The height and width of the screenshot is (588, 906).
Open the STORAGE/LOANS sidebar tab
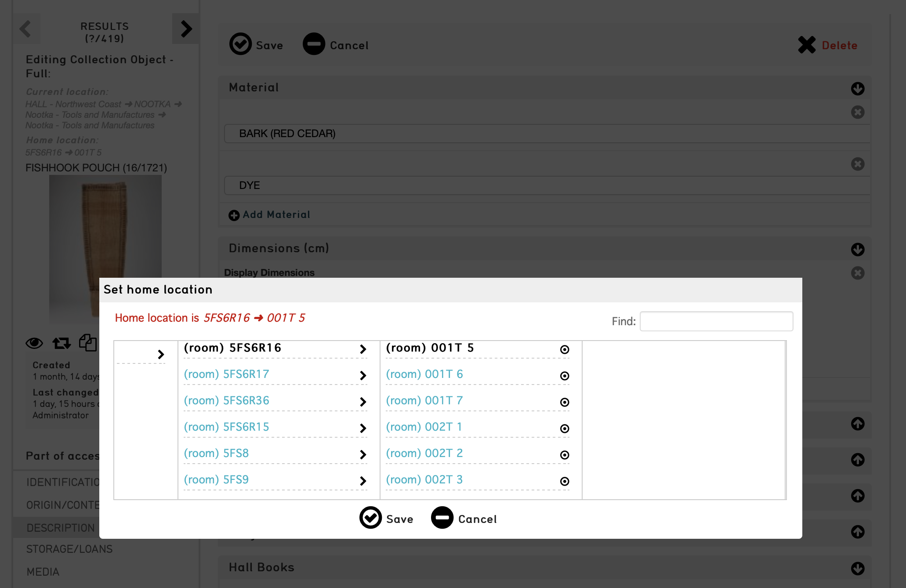[69, 549]
